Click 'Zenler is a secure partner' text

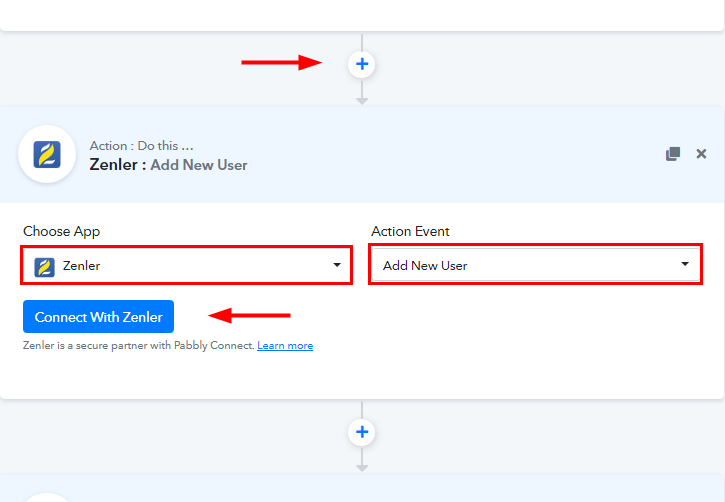139,346
